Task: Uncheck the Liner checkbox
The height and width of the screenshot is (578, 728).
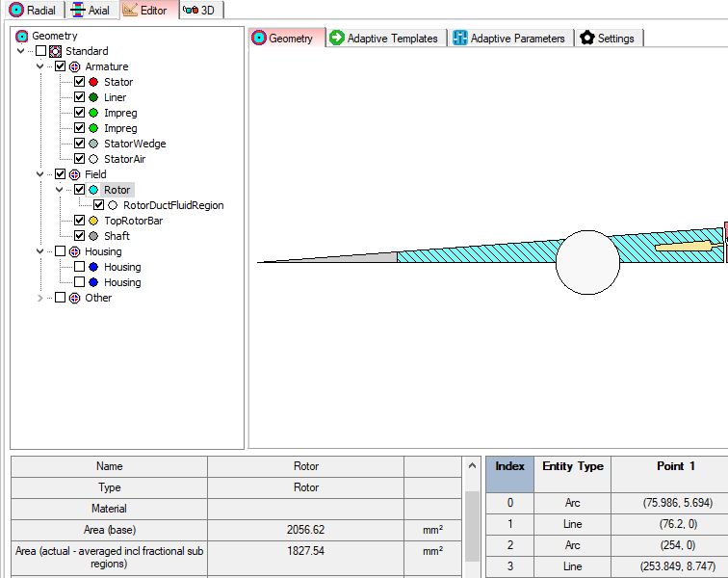Action: coord(79,96)
